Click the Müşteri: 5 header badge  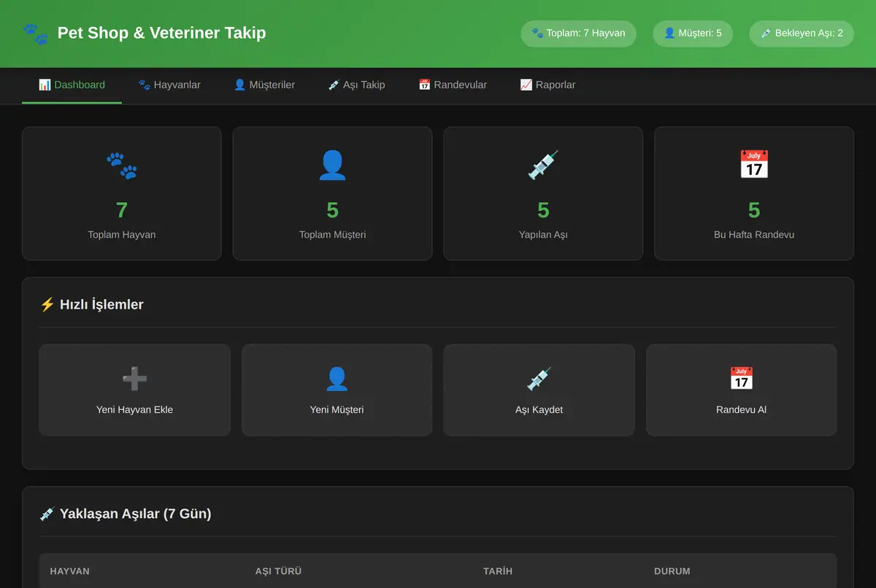click(x=693, y=34)
